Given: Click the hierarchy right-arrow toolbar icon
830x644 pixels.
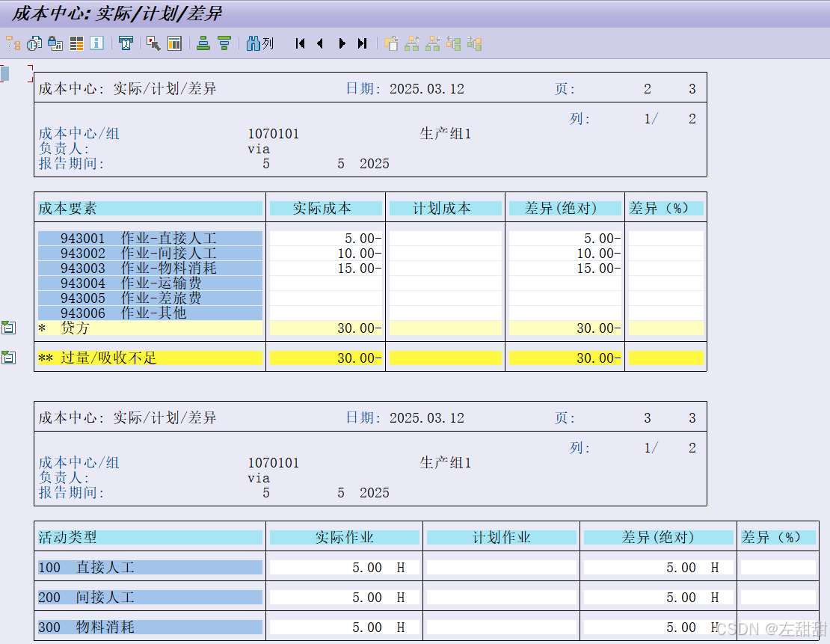Looking at the screenshot, I should pos(474,43).
